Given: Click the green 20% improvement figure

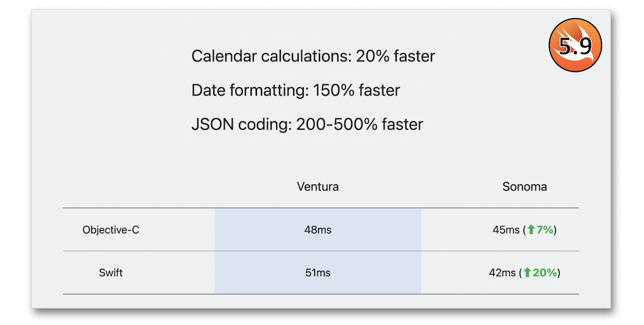Looking at the screenshot, I should click(545, 272).
